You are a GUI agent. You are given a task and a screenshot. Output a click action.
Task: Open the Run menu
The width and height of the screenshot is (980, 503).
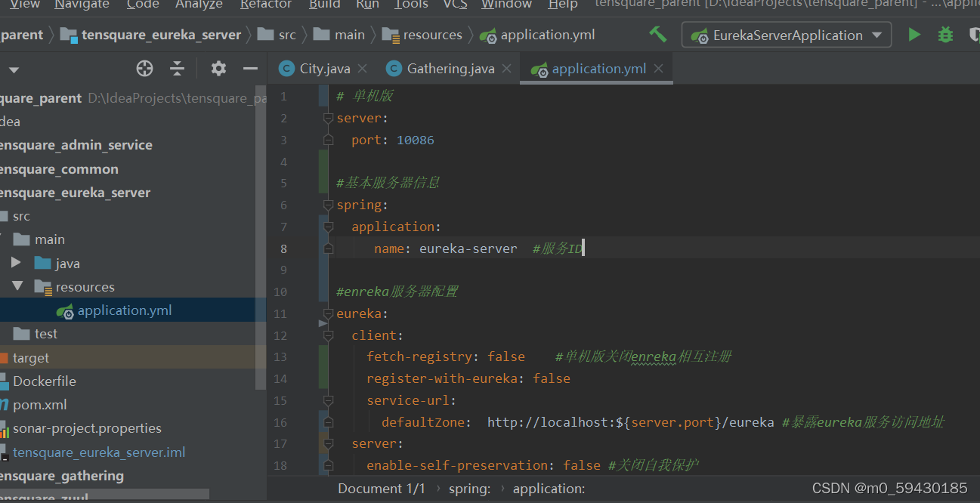point(367,5)
